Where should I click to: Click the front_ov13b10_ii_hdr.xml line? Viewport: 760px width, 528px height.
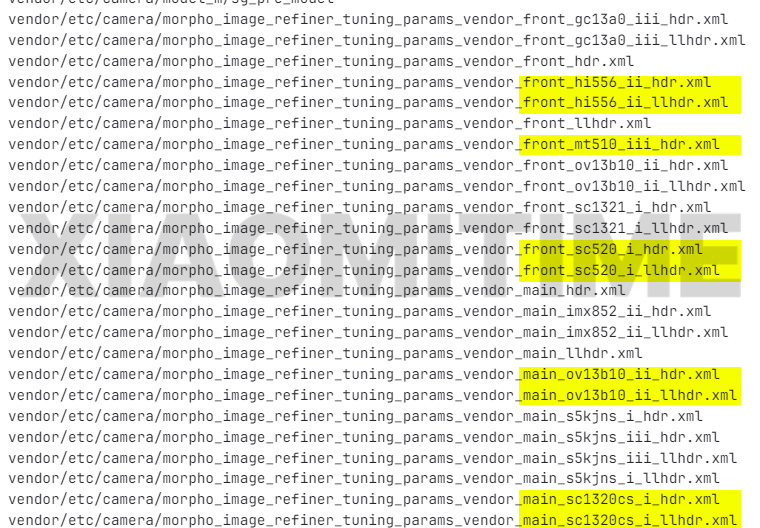point(368,165)
